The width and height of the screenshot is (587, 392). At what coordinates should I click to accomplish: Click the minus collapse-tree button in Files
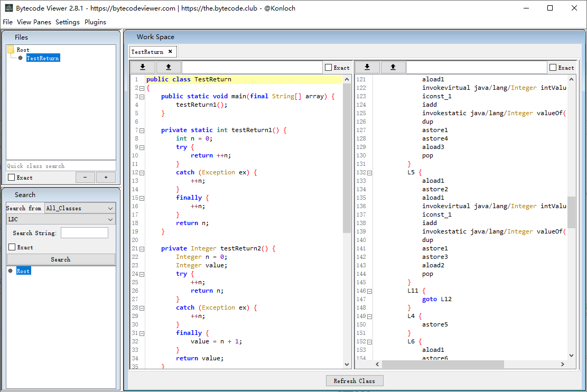click(85, 178)
